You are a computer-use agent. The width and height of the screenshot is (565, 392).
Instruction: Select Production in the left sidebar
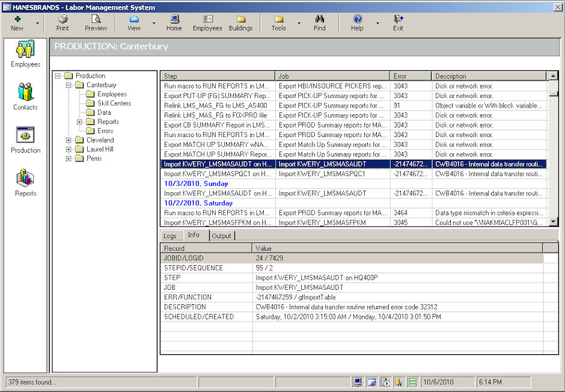[x=25, y=140]
